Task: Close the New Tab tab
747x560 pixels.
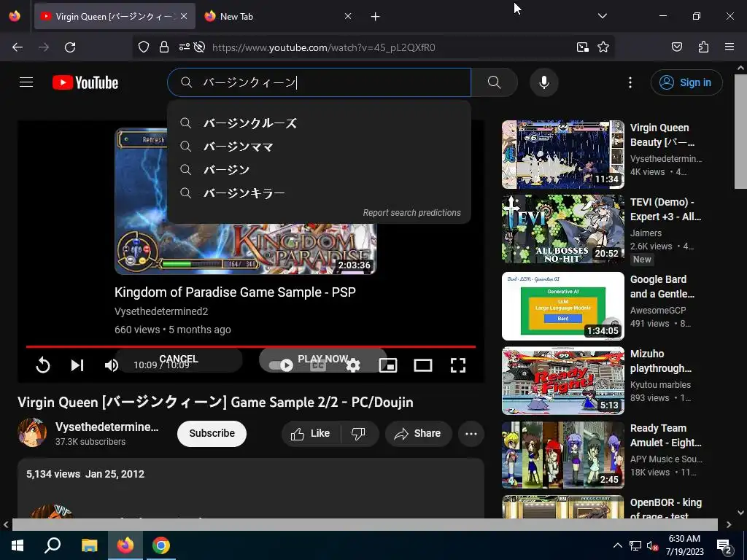Action: pyautogui.click(x=348, y=16)
